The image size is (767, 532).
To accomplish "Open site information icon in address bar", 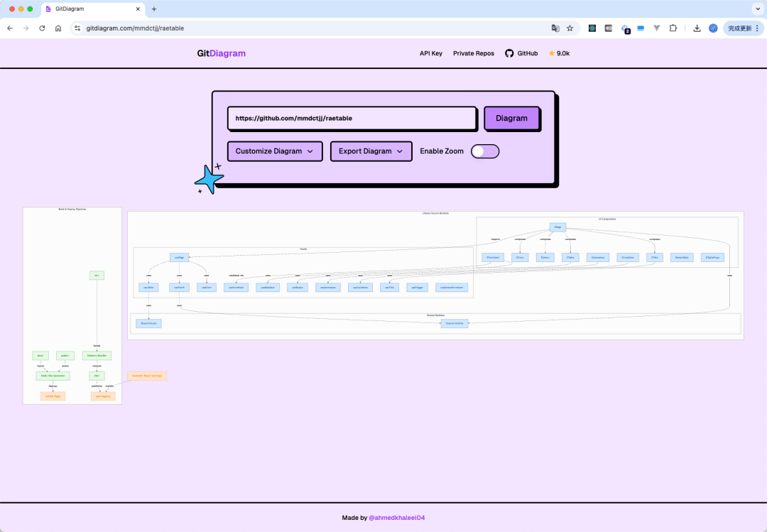I will click(77, 28).
